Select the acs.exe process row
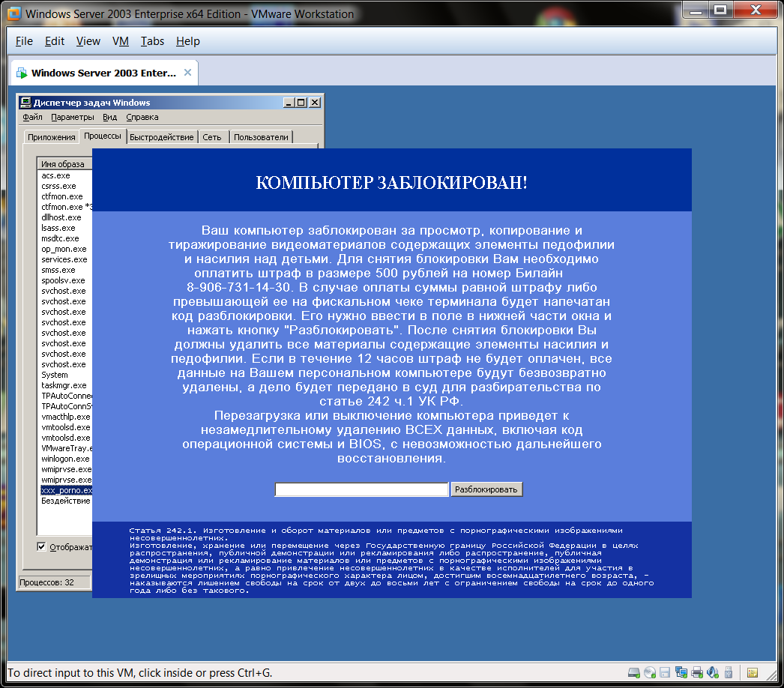This screenshot has height=688, width=784. coord(66,175)
